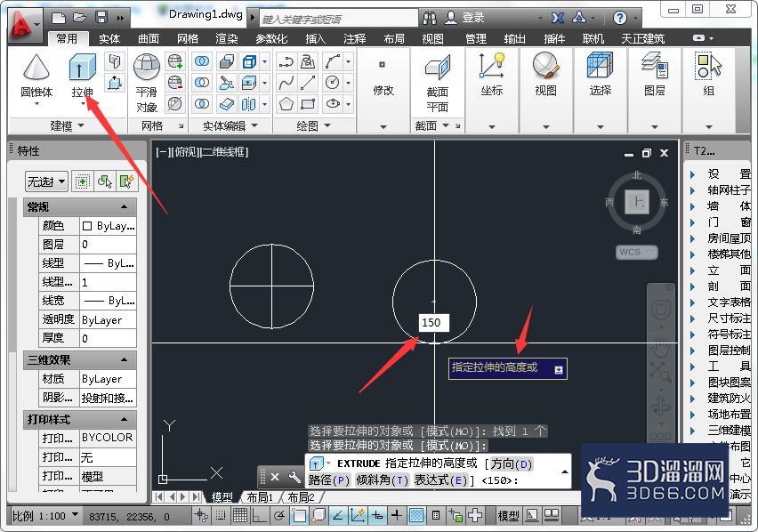This screenshot has height=532, width=758.
Task: Click the 平滑对象 smooth object icon
Action: point(147,67)
